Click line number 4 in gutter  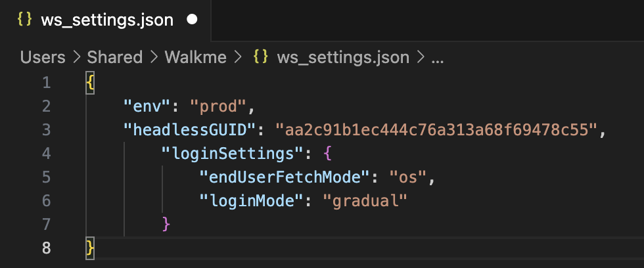(x=47, y=154)
